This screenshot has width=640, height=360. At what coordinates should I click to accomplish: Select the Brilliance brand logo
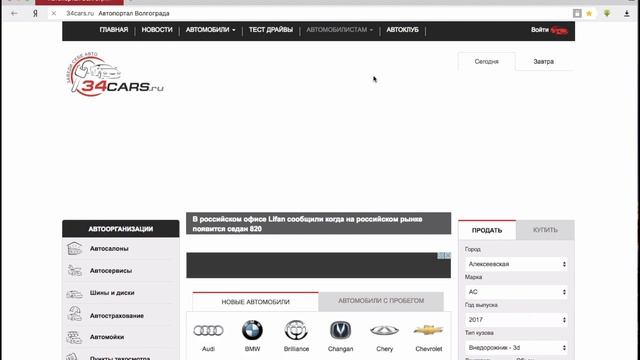[x=296, y=330]
